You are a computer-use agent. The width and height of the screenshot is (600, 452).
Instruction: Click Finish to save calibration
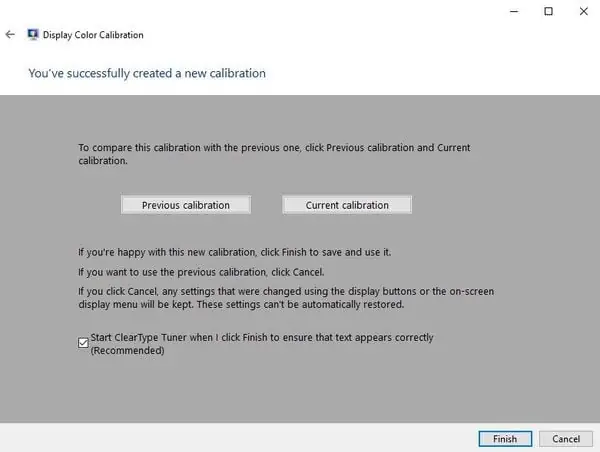(505, 439)
